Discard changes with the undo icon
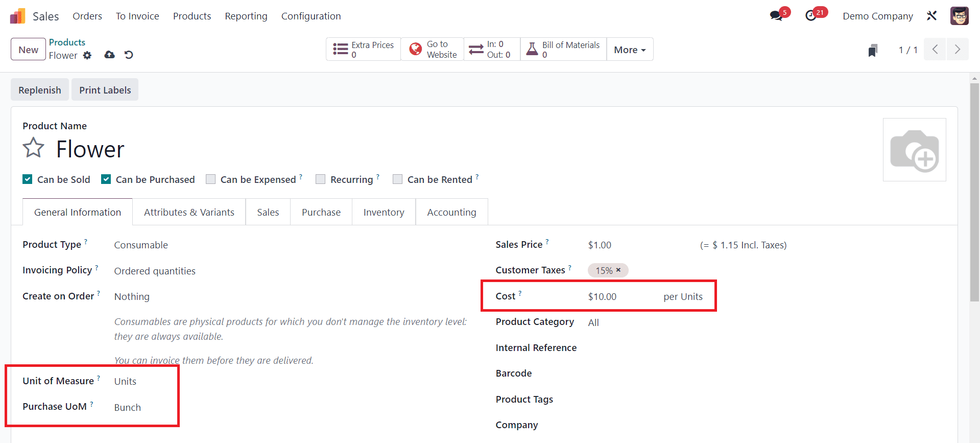980x443 pixels. click(129, 55)
